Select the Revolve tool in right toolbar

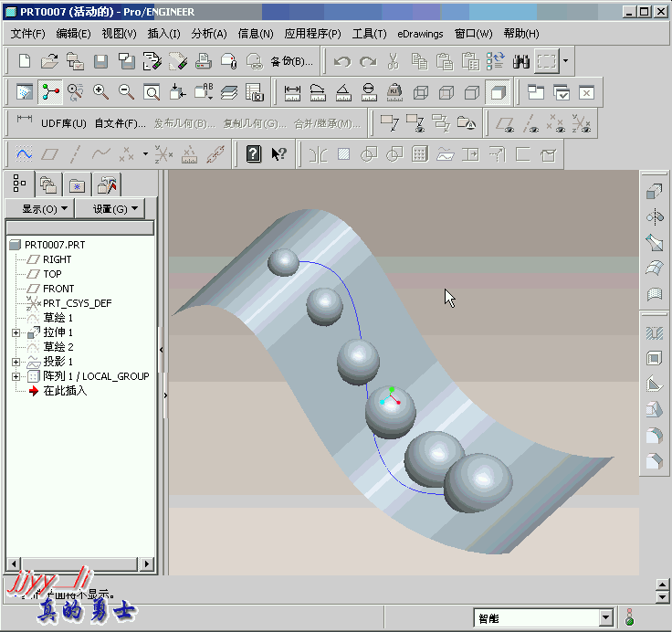point(654,217)
